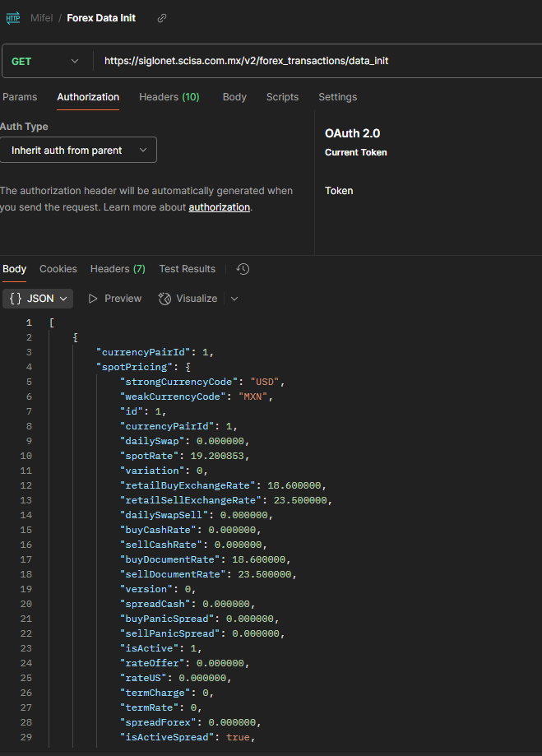The image size is (542, 756).
Task: View the Test Results tab
Action: 187,269
